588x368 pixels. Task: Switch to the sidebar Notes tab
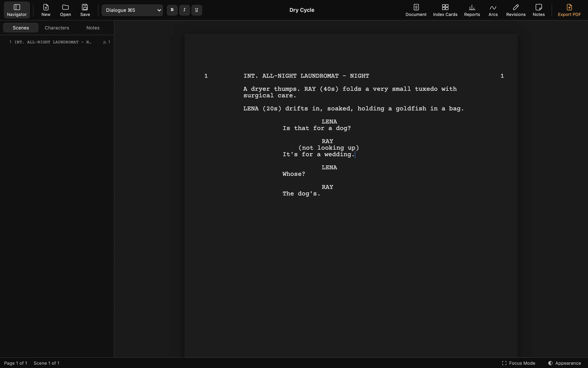point(93,28)
